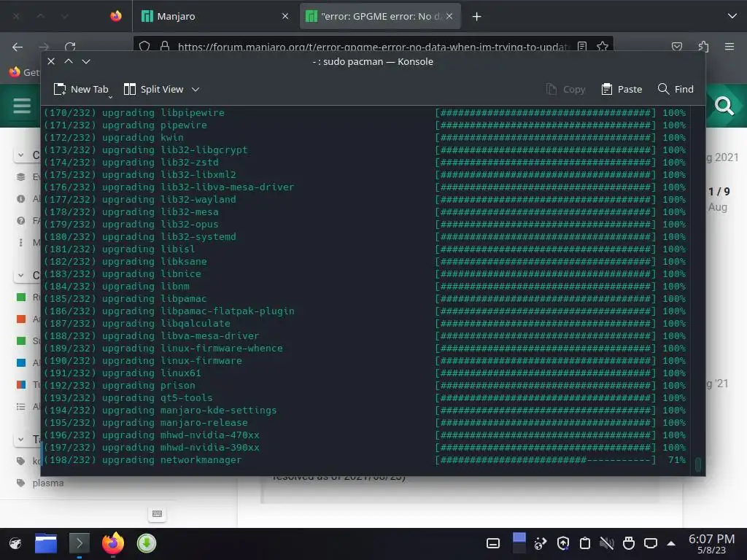Viewport: 747px width, 560px height.
Task: Open Firefox extensions menu
Action: click(703, 46)
